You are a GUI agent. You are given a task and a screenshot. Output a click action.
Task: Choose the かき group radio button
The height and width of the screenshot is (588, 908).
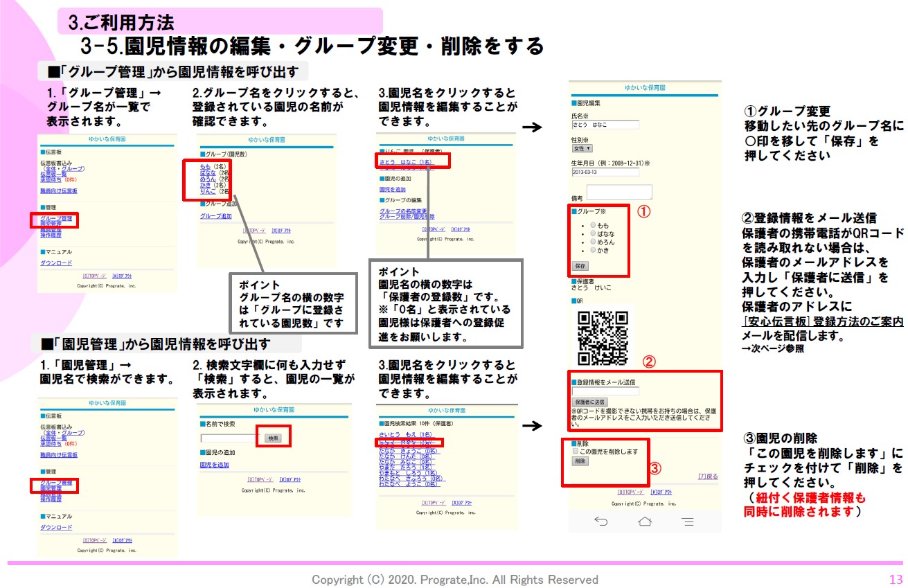pos(593,250)
